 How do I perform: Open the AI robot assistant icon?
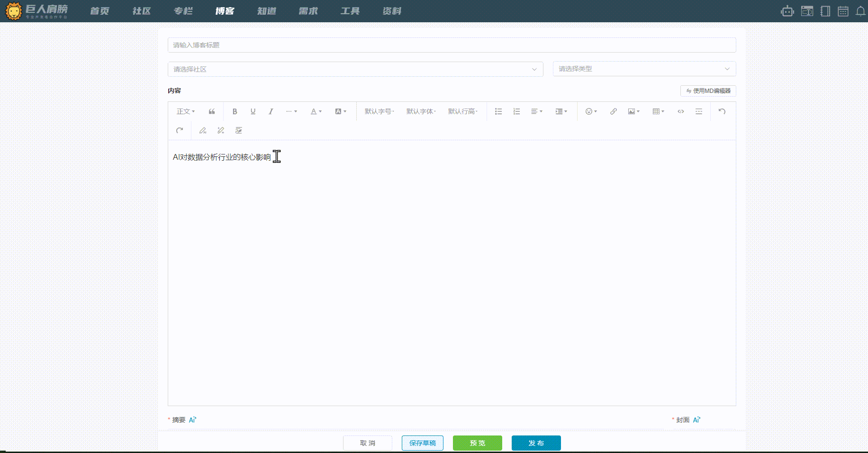[787, 11]
